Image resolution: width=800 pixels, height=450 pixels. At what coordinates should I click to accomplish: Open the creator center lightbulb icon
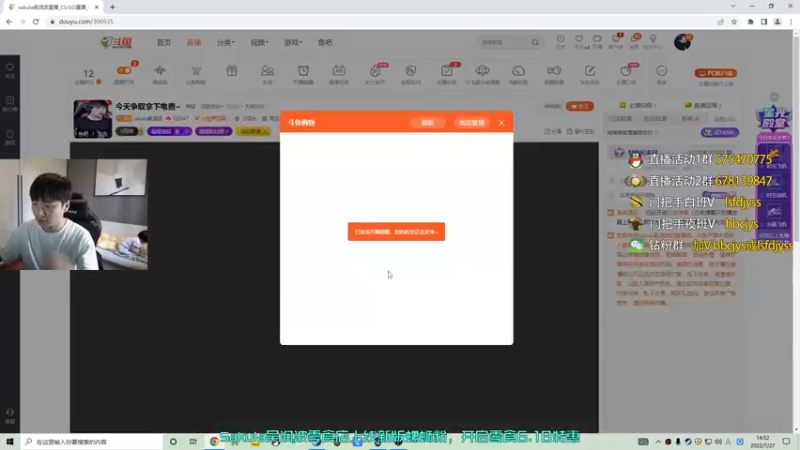[653, 41]
